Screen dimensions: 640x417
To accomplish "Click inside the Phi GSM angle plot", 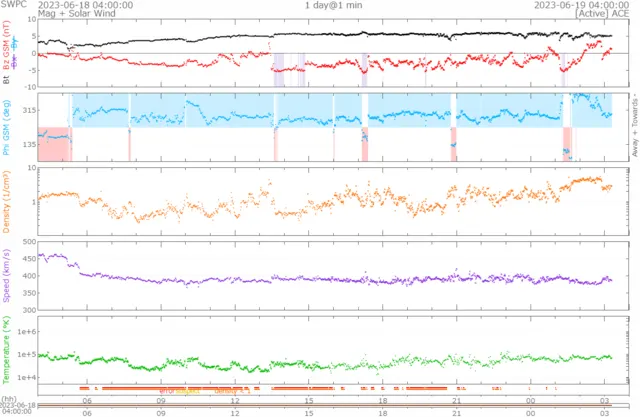I will (x=333, y=127).
